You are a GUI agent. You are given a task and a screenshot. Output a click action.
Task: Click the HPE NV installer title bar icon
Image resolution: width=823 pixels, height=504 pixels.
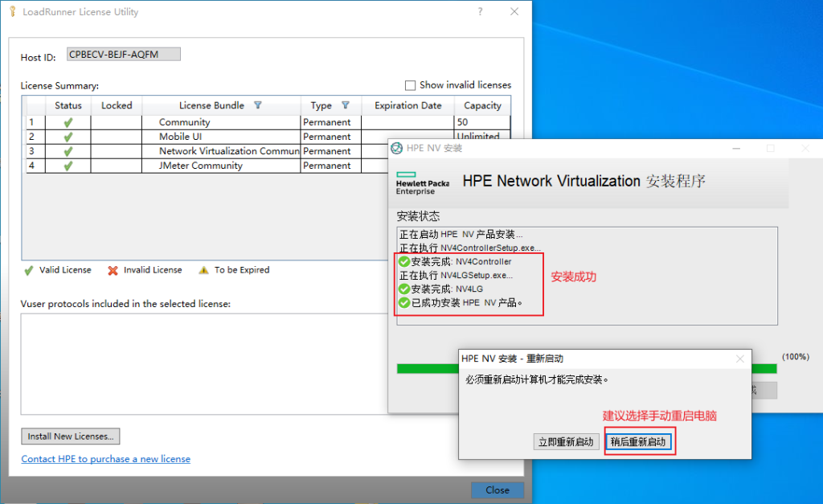[x=397, y=148]
